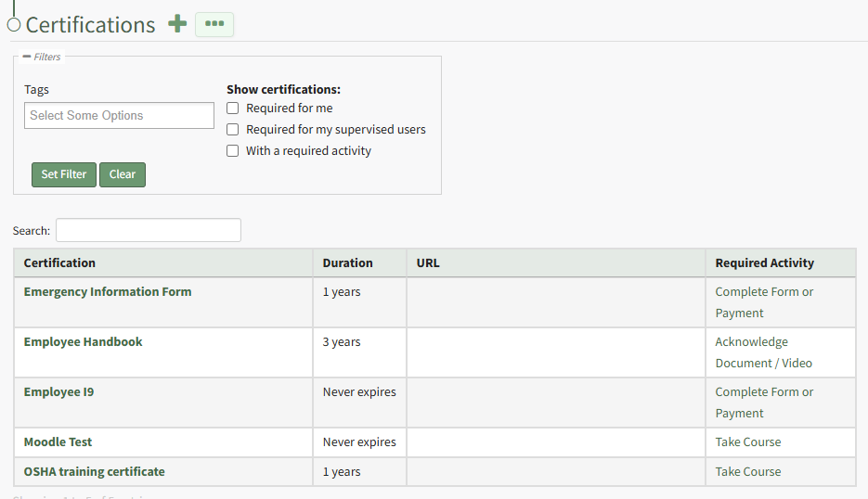Screen dimensions: 868x499
Task: Click Take Course for Moodle Test
Action: point(747,442)
